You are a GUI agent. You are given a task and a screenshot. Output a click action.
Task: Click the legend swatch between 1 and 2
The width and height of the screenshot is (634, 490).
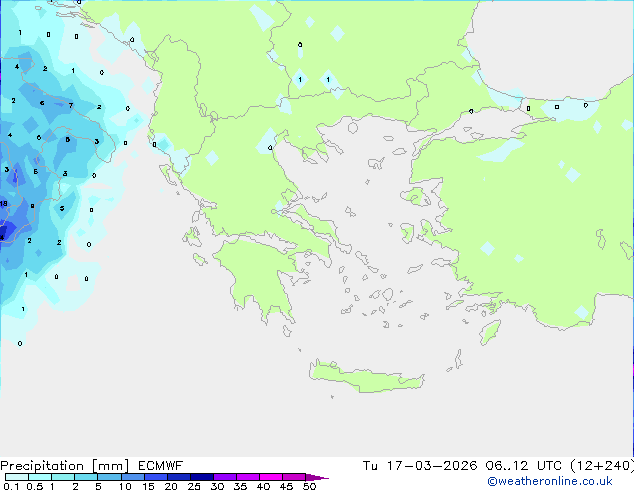[63, 477]
